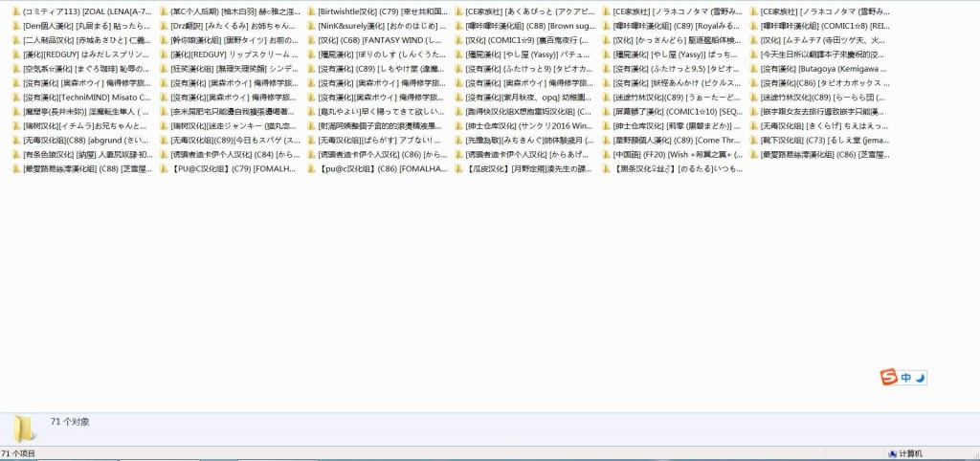Select folder '[没有漢化] (C89) [しもやけ堂'

point(377,69)
